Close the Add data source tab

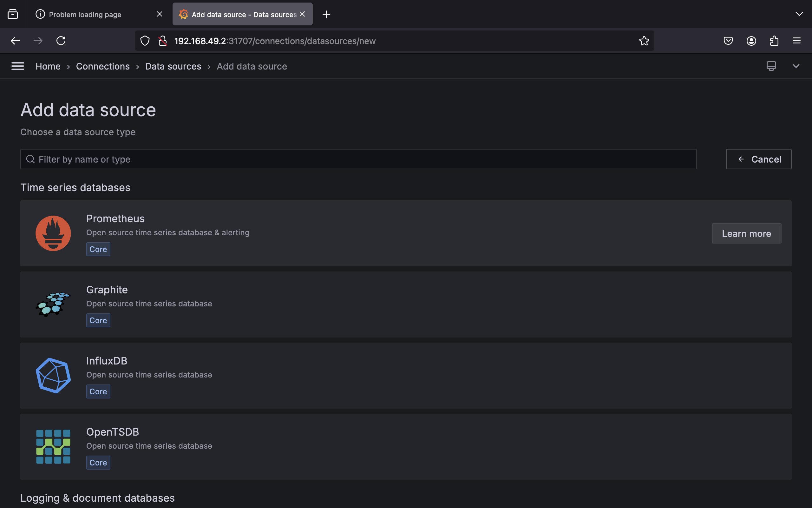click(x=302, y=14)
